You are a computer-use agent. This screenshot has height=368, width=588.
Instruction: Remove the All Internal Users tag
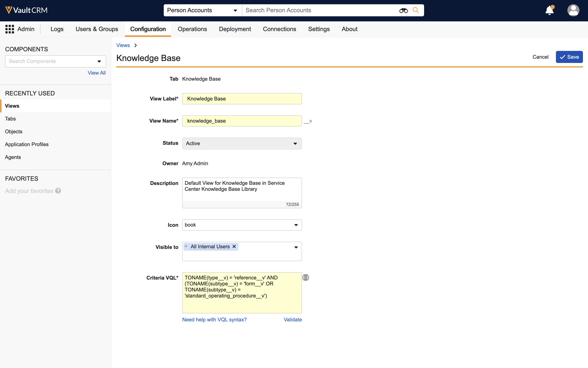234,247
